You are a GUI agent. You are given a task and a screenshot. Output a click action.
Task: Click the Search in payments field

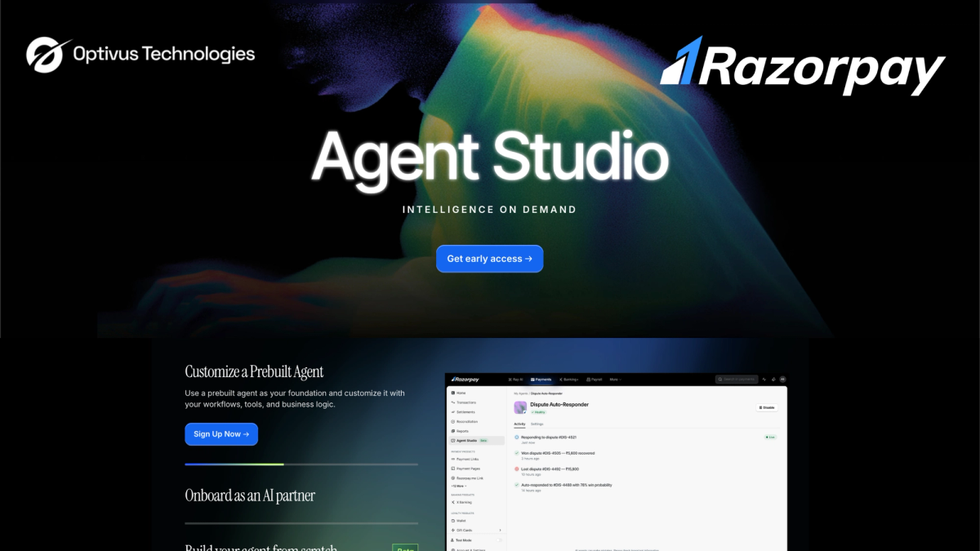point(737,380)
